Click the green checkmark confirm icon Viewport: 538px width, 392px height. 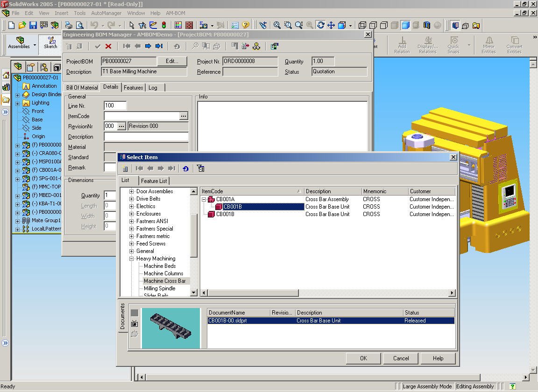pyautogui.click(x=98, y=46)
